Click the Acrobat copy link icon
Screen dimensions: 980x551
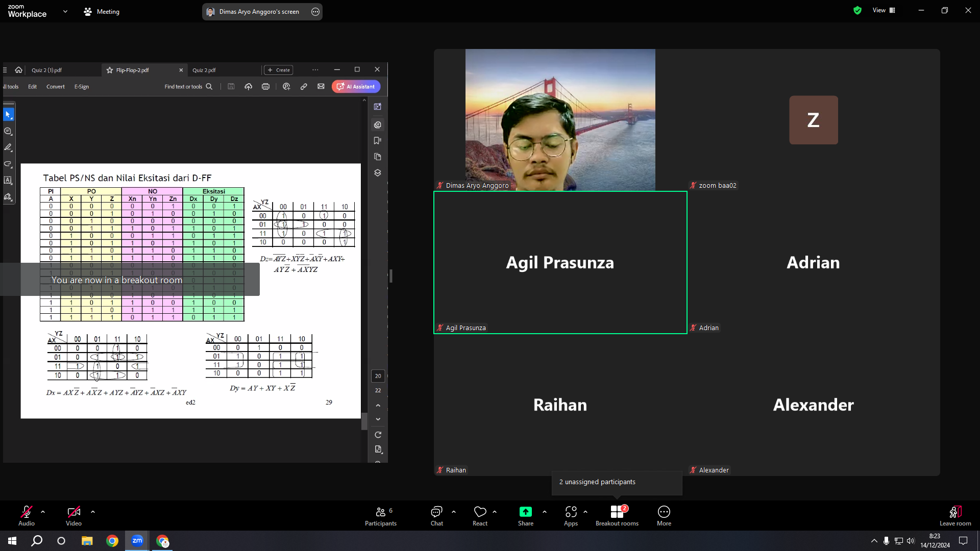pyautogui.click(x=304, y=87)
